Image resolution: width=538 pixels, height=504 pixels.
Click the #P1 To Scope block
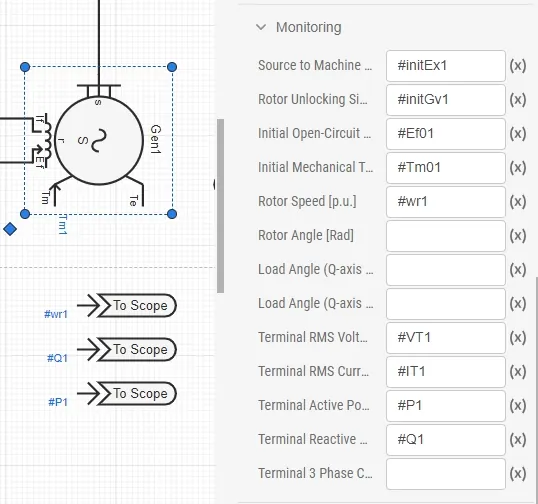(x=127, y=393)
